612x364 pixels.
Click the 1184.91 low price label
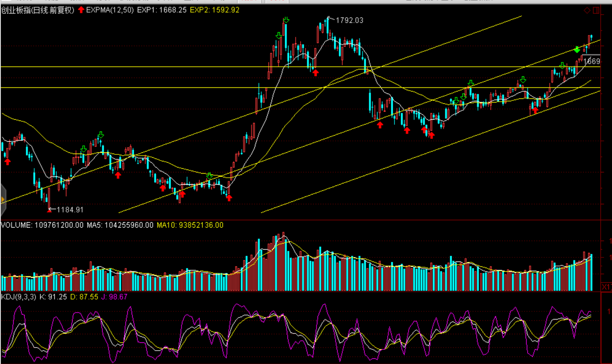[x=70, y=210]
